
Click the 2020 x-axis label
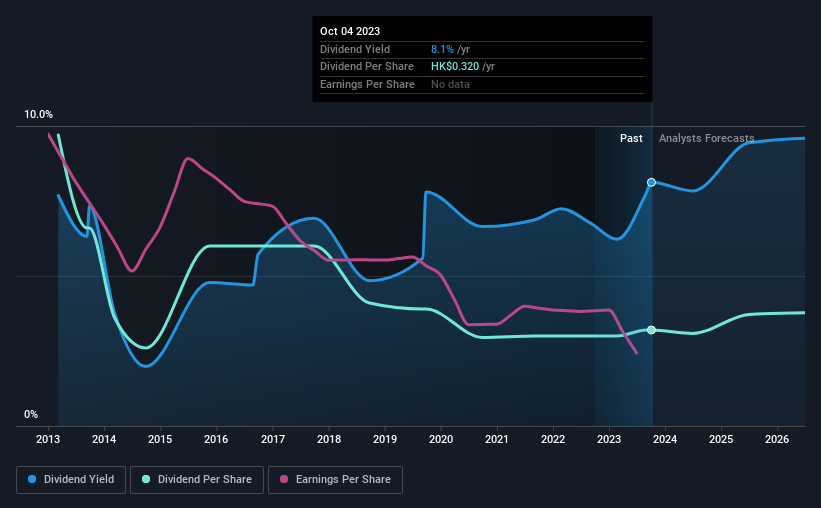pos(441,439)
